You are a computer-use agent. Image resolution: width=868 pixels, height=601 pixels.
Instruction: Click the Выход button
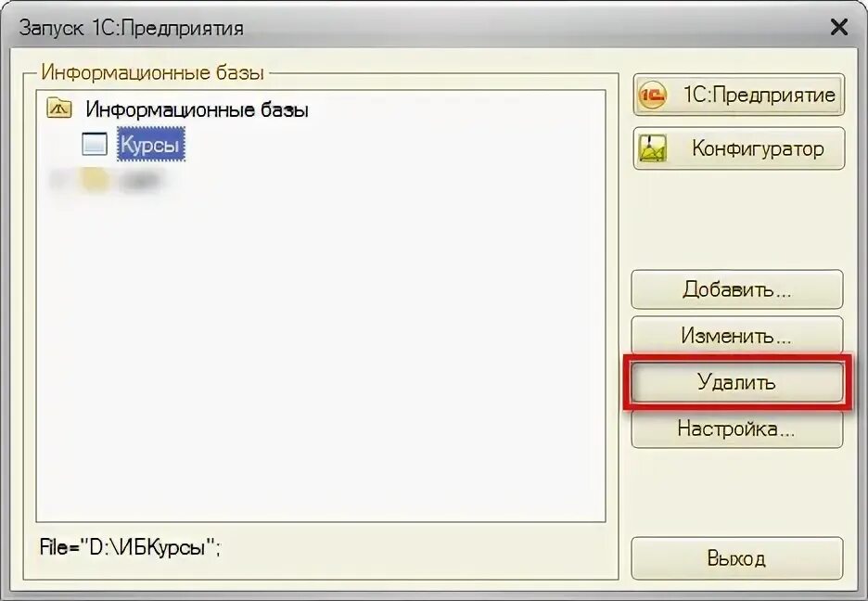(737, 557)
